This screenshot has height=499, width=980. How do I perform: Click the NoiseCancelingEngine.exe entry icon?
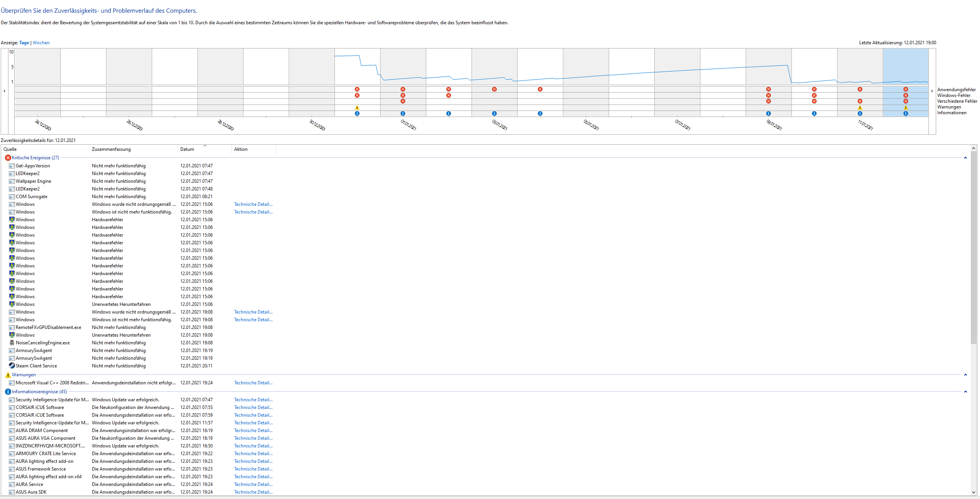tap(12, 343)
